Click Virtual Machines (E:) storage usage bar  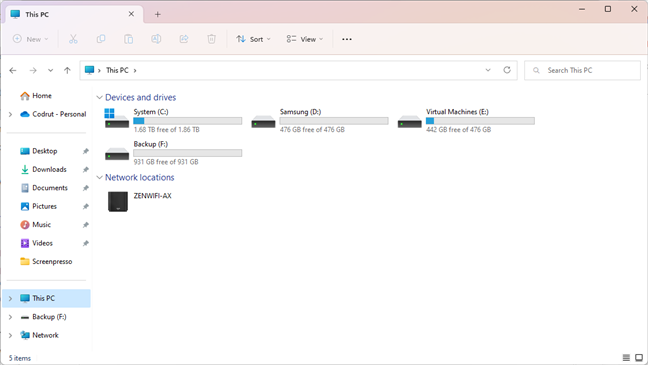[x=480, y=121]
